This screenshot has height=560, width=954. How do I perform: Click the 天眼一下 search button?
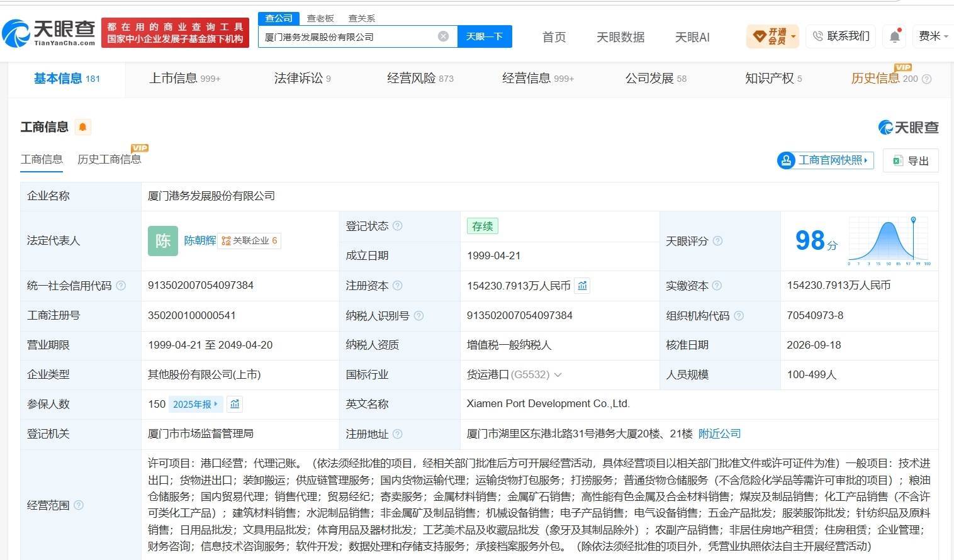pyautogui.click(x=485, y=36)
